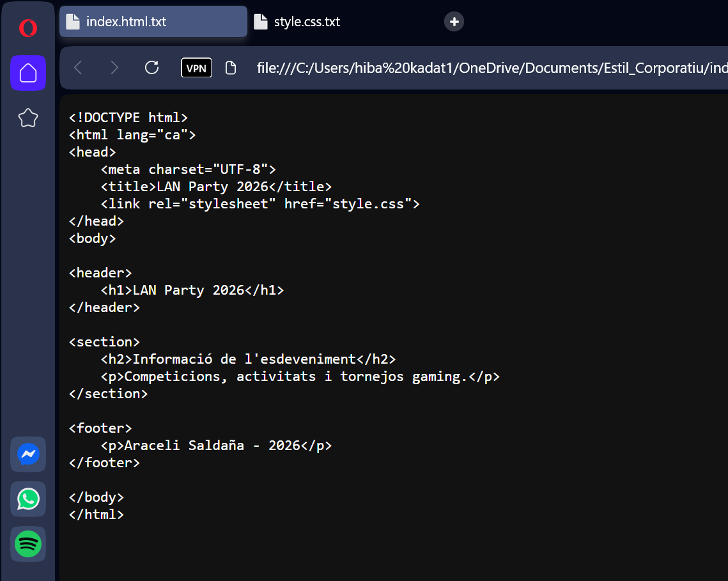This screenshot has height=581, width=728.
Task: Launch WhatsApp from the sidebar
Action: (28, 499)
